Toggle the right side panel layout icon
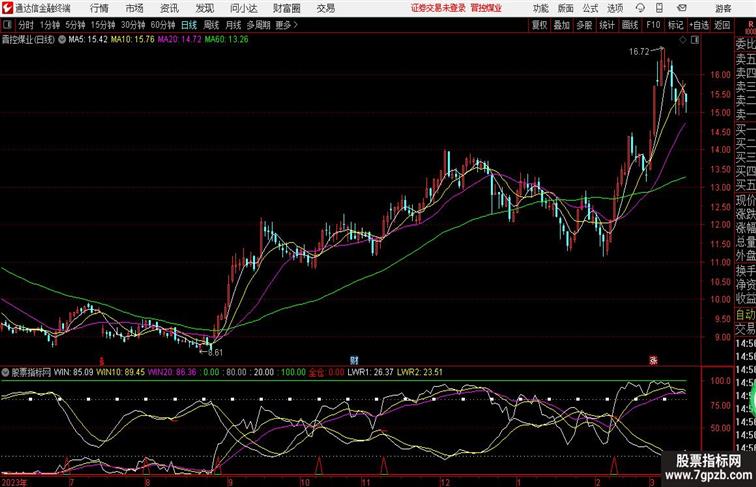The height and width of the screenshot is (487, 756). (x=694, y=40)
